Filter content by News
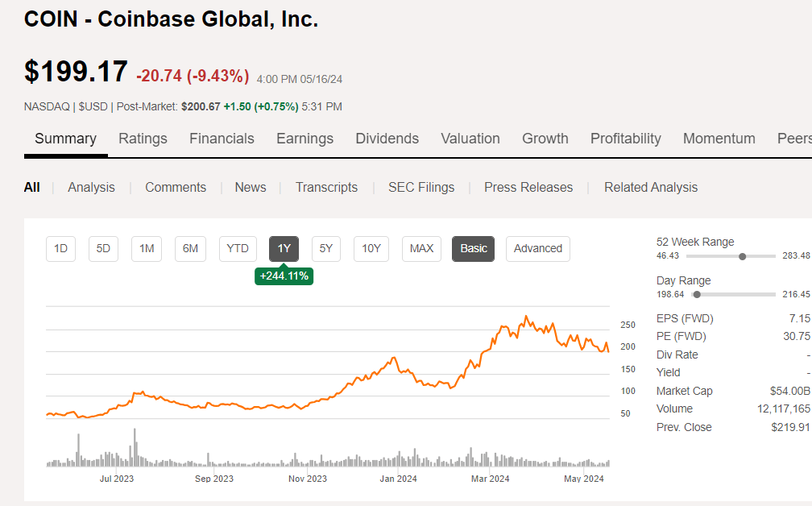812x506 pixels. click(x=250, y=187)
